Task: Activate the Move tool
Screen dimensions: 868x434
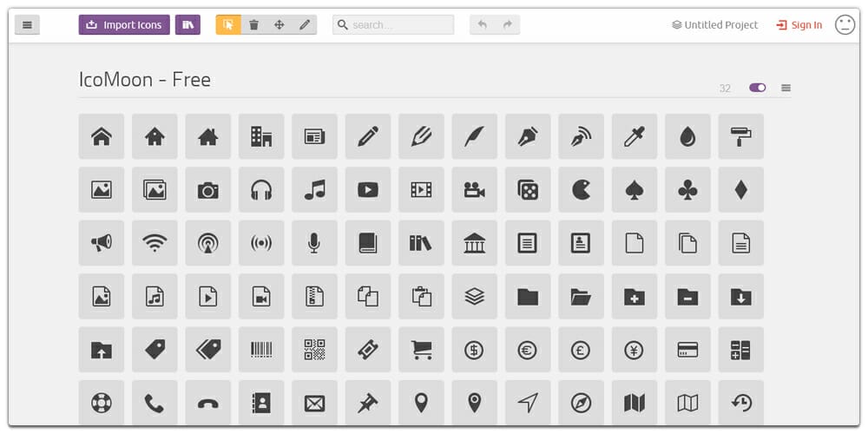Action: [279, 25]
